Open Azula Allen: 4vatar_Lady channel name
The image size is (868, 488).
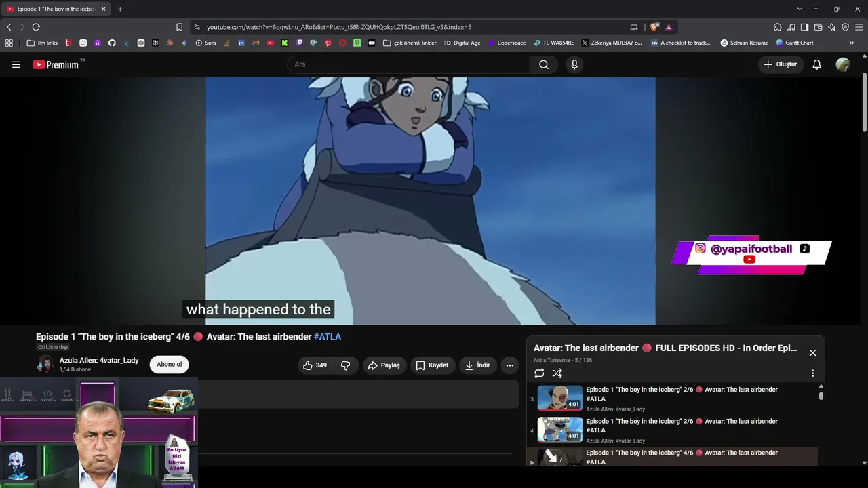pyautogui.click(x=99, y=361)
